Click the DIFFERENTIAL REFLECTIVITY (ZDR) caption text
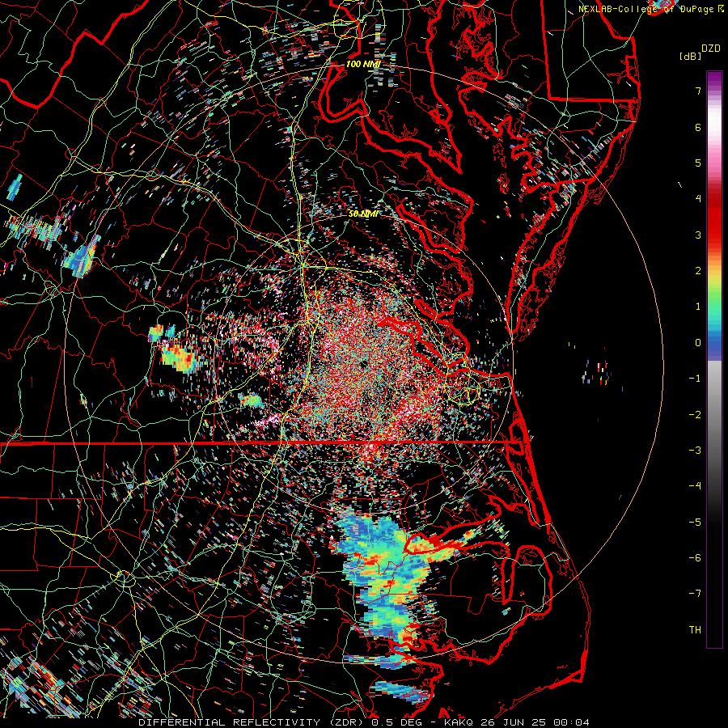The height and width of the screenshot is (728, 728). (x=252, y=722)
